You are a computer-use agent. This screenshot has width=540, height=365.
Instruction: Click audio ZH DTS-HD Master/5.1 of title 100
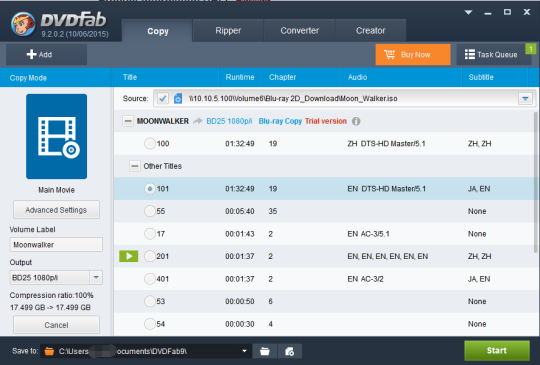(x=386, y=144)
